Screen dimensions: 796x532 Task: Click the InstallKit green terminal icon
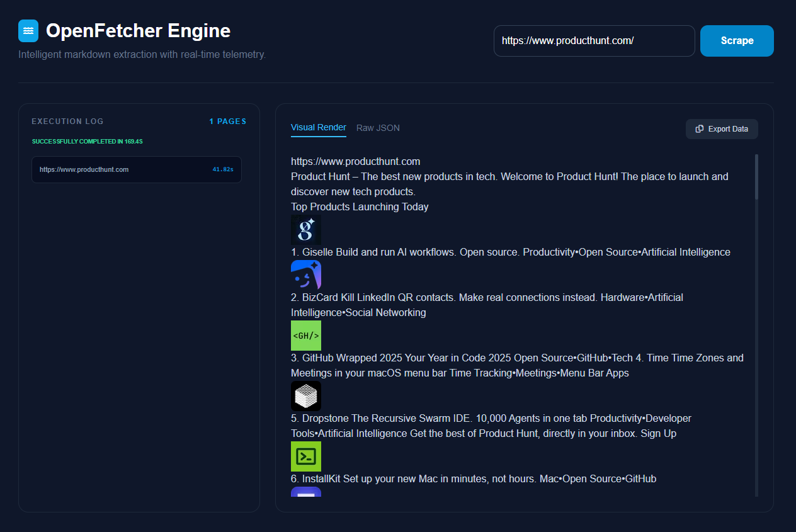[306, 456]
